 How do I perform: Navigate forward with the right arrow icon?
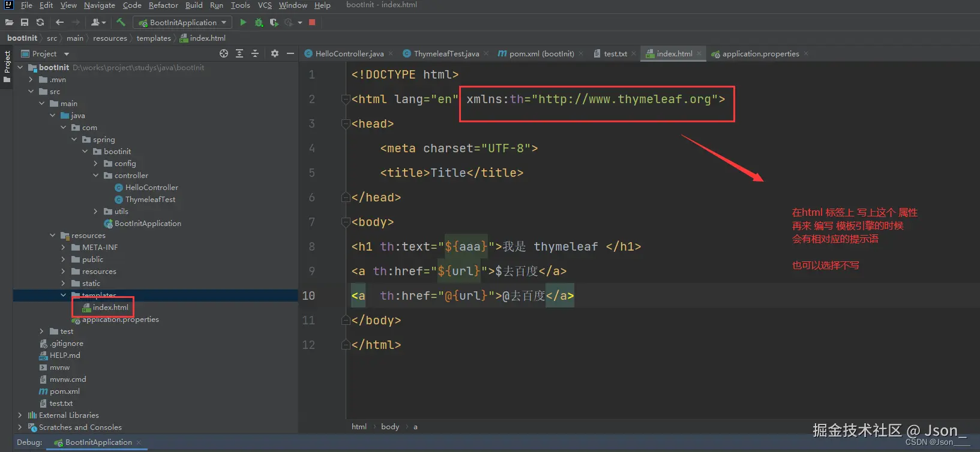76,22
